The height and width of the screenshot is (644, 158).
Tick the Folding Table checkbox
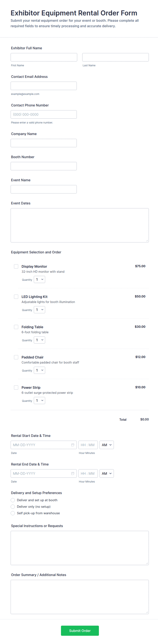[x=16, y=327]
